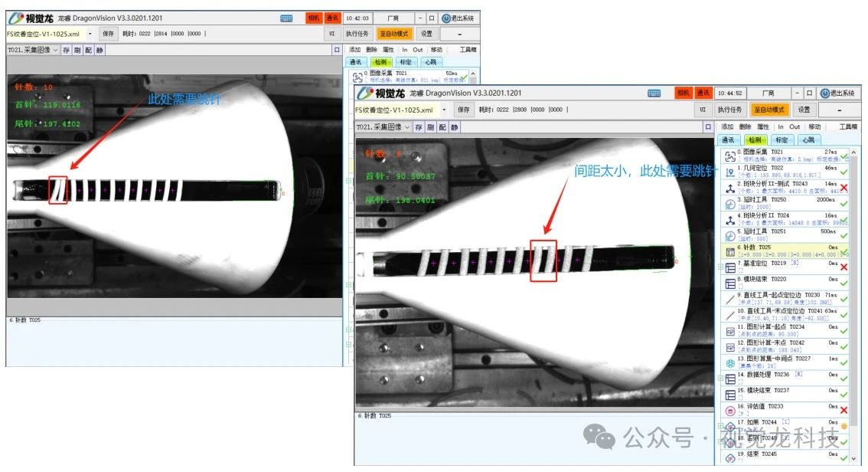Open on-screen keyboard icon in back window
868x472 pixels.
pyautogui.click(x=286, y=18)
